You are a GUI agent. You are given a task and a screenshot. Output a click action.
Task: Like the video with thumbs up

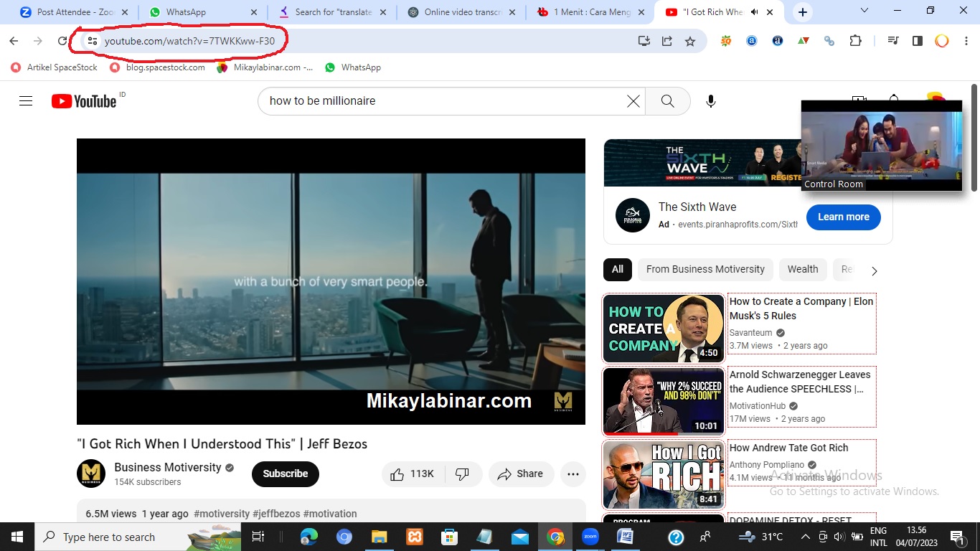[x=413, y=474]
